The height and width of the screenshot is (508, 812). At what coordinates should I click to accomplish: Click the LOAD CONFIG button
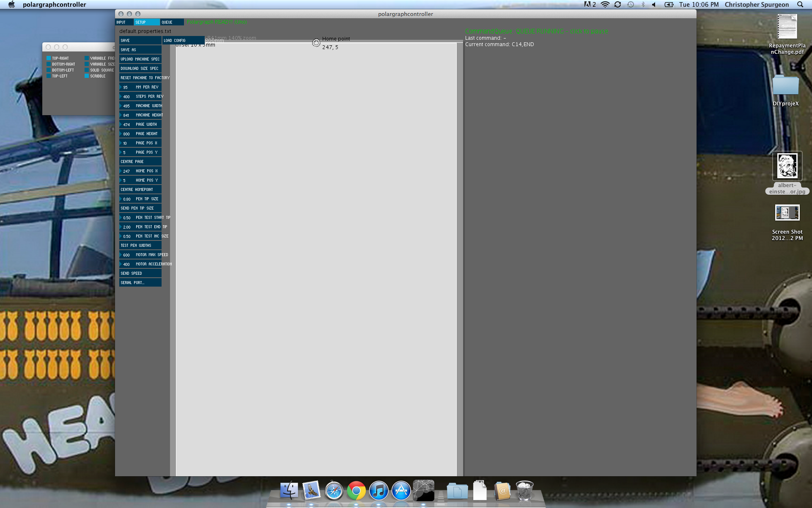(183, 41)
